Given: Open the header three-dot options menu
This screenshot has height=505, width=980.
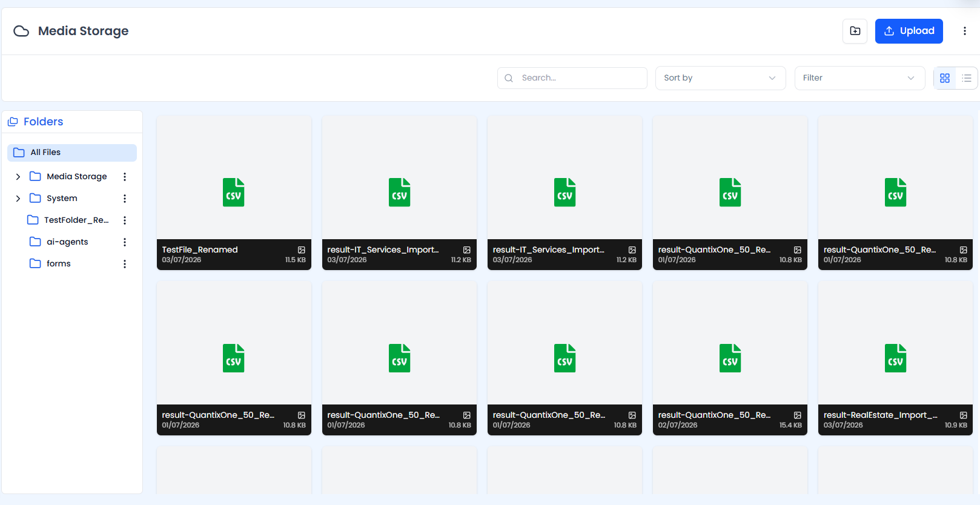Looking at the screenshot, I should (x=965, y=31).
